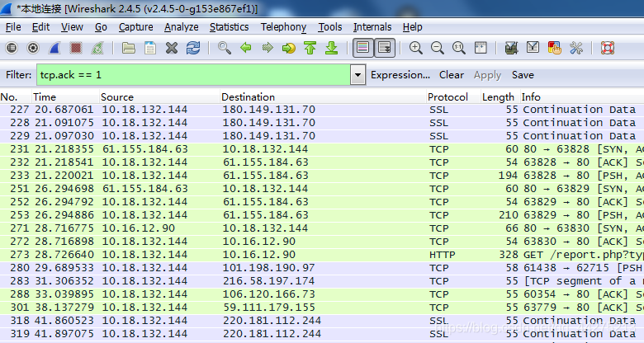The width and height of the screenshot is (644, 343).
Task: Open the Edit menu
Action: coord(40,27)
